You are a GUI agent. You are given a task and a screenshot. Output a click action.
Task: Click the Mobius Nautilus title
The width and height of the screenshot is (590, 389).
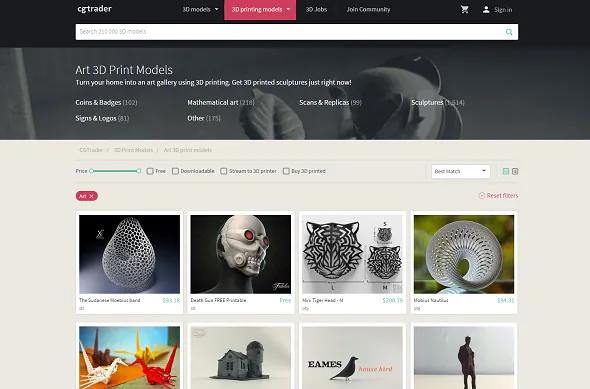(431, 300)
